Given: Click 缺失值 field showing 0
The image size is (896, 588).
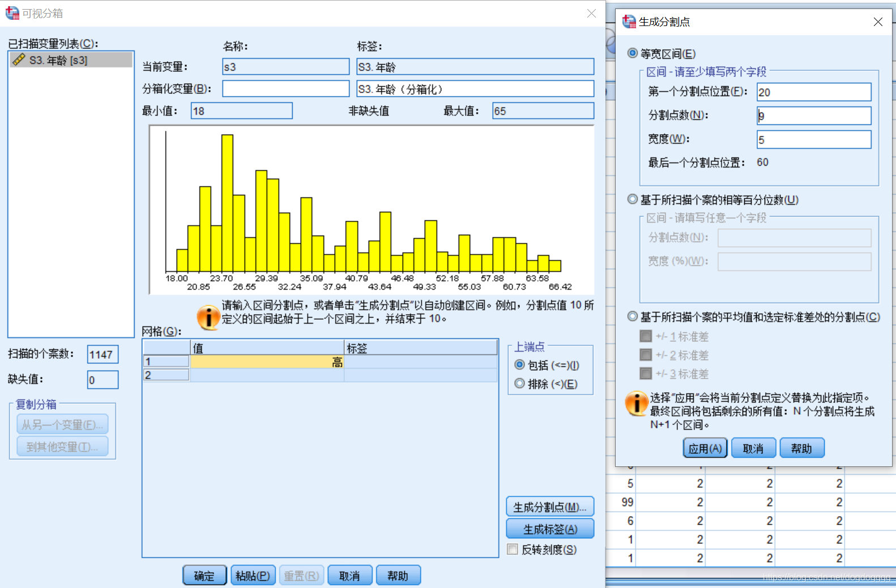Looking at the screenshot, I should (103, 380).
